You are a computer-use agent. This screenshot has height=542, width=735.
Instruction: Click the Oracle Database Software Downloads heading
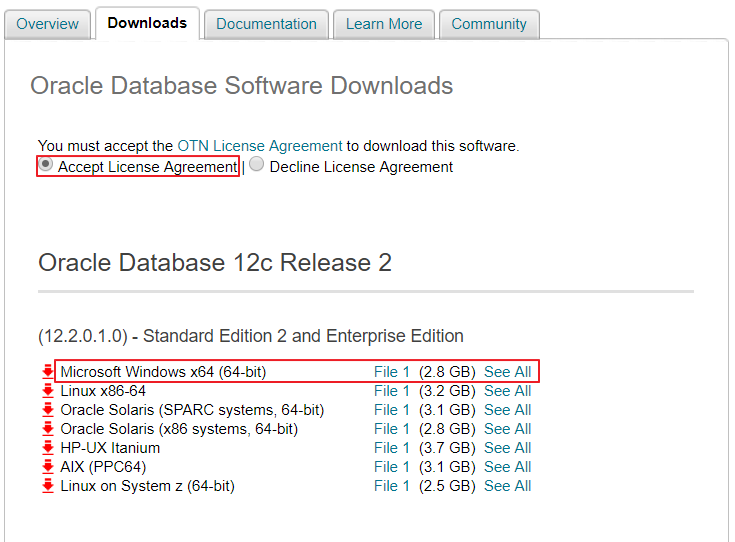(x=242, y=86)
